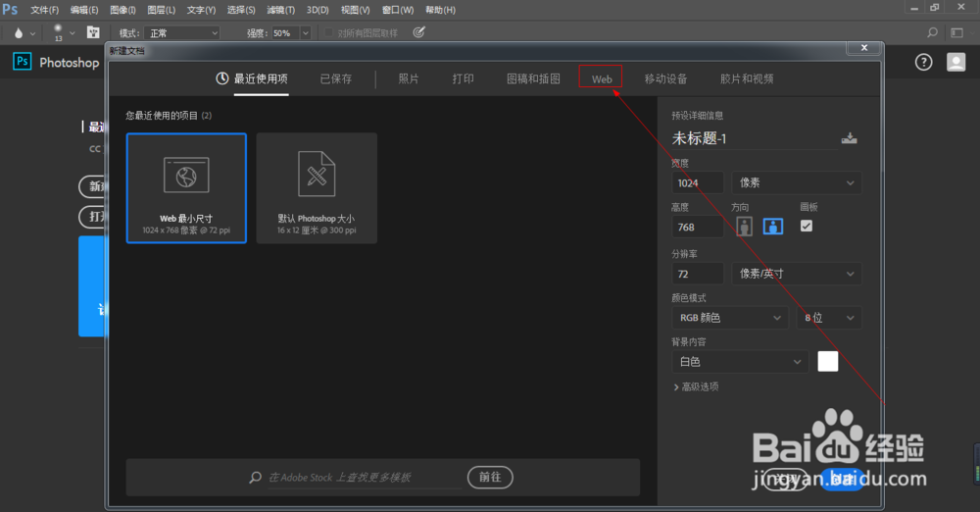Click the 高度 height field 768

point(698,228)
